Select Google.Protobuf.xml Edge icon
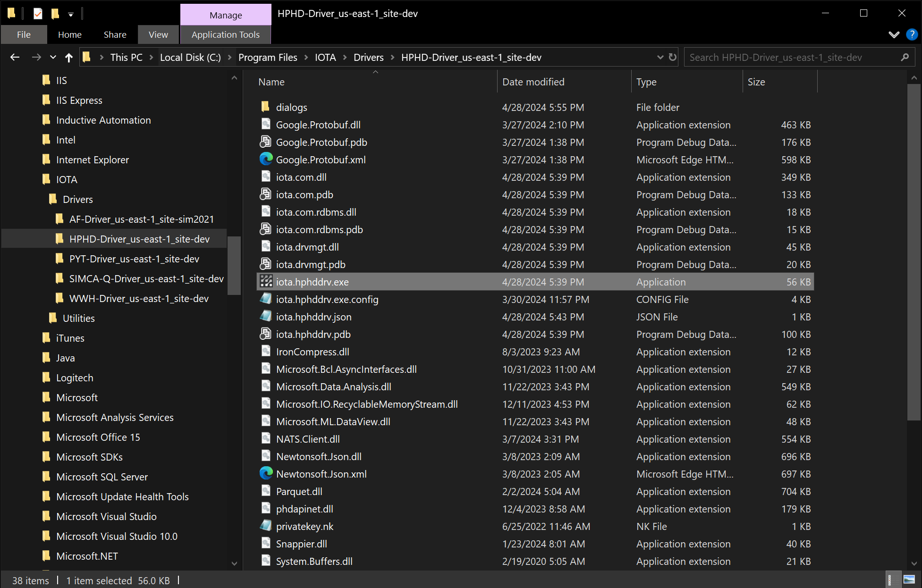 266,159
